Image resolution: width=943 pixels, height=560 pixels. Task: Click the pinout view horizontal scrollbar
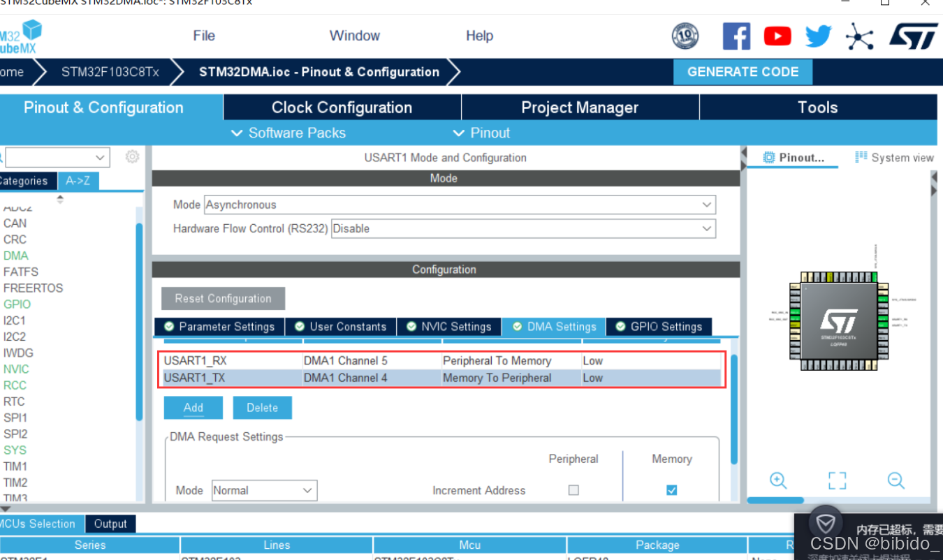[x=775, y=500]
